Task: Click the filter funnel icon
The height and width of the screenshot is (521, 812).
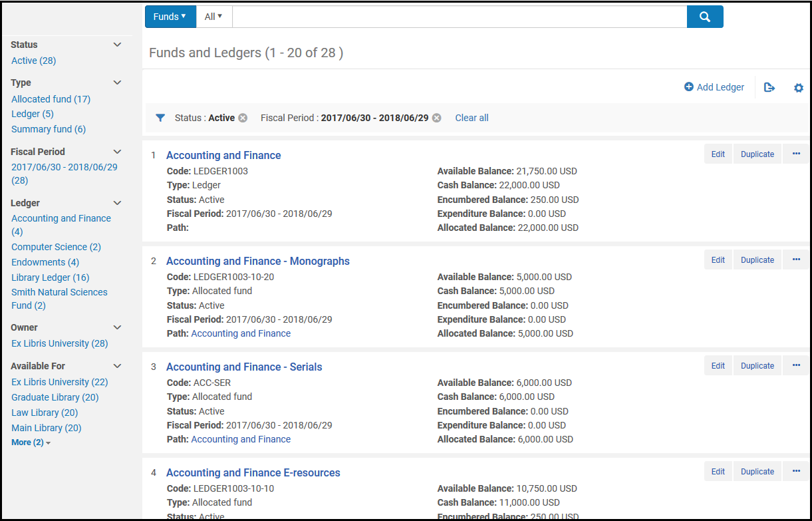Action: [160, 118]
